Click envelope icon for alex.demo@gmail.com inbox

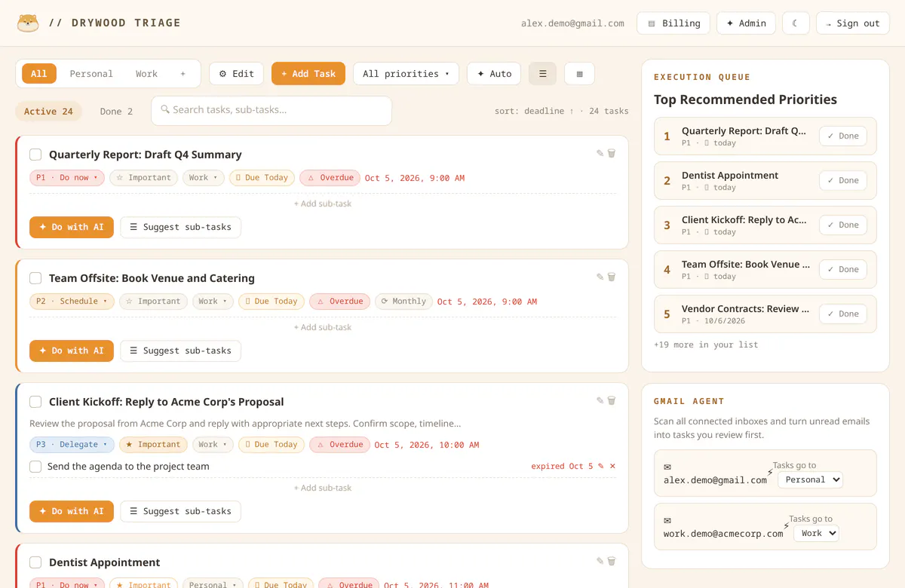coord(667,467)
